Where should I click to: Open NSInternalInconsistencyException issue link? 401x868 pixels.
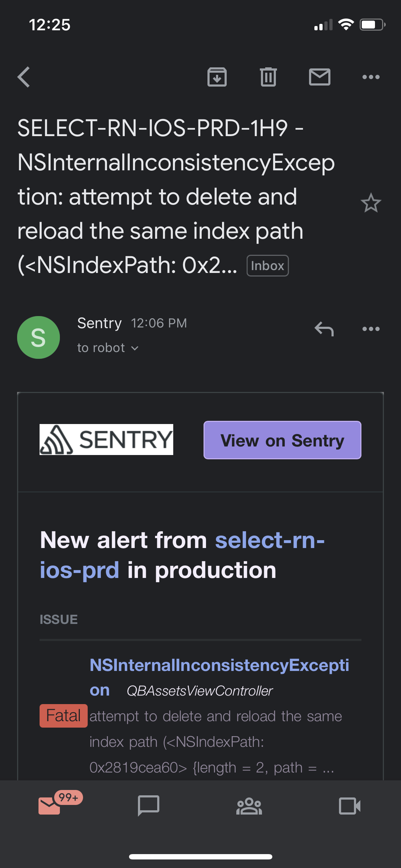coord(219,666)
